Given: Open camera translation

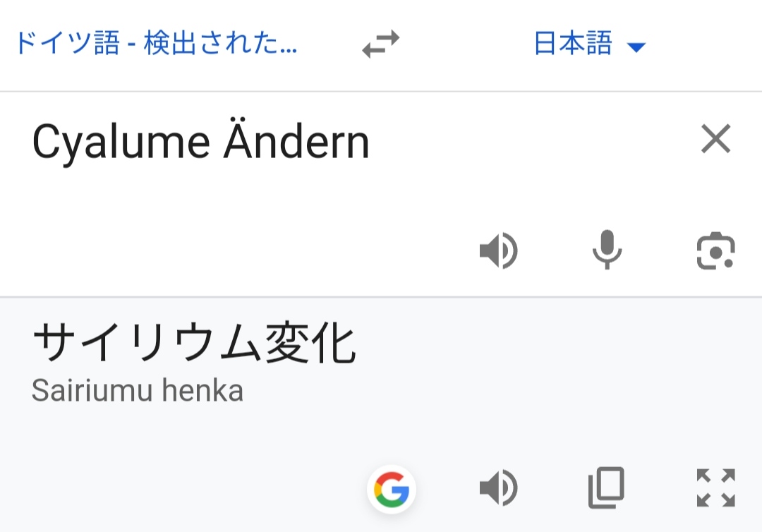Looking at the screenshot, I should coord(716,250).
